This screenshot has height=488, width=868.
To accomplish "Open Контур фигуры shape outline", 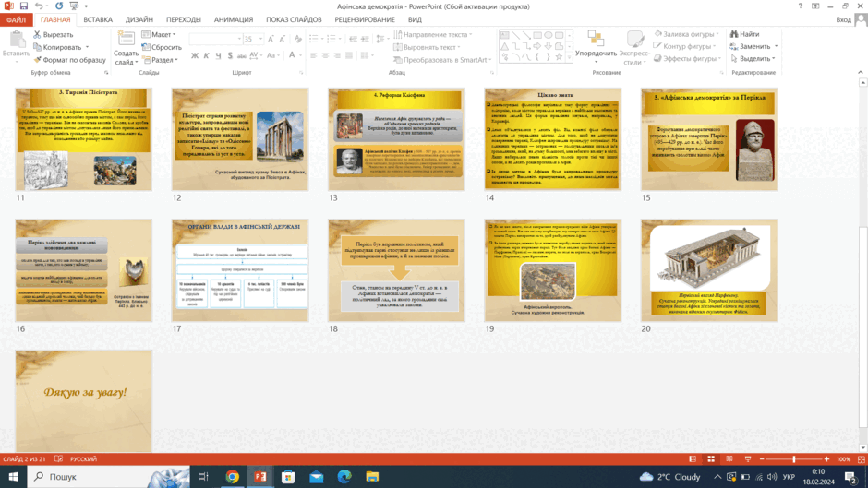I will click(x=685, y=46).
